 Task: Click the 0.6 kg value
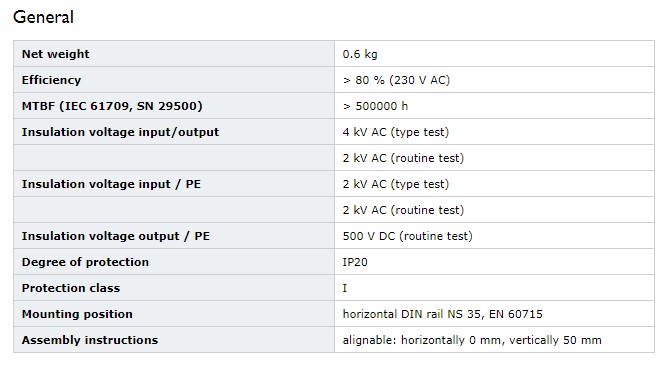click(360, 54)
